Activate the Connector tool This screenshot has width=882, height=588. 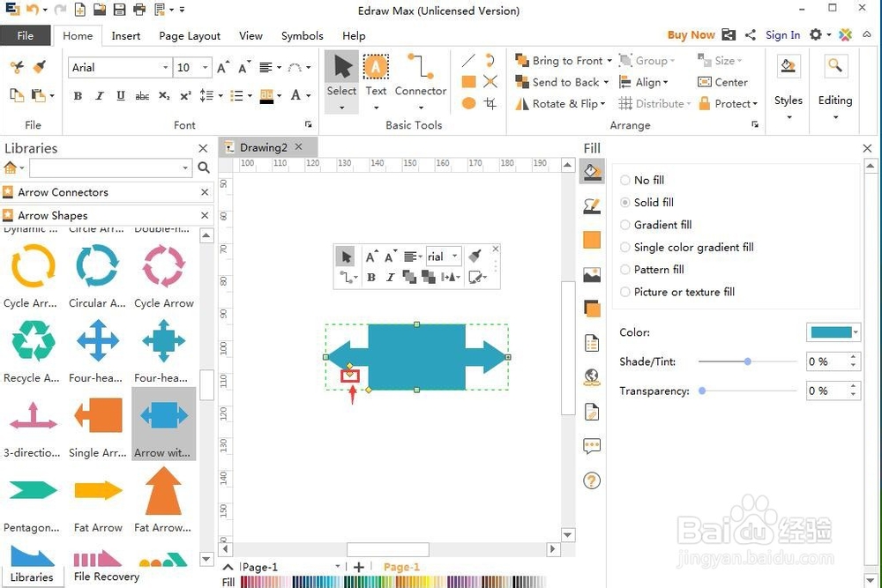(x=421, y=81)
